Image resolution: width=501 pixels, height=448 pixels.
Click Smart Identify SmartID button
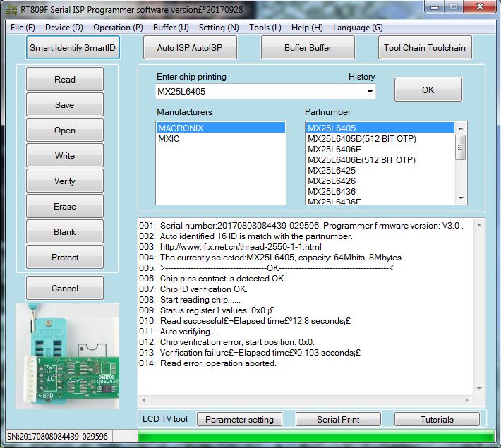[73, 47]
